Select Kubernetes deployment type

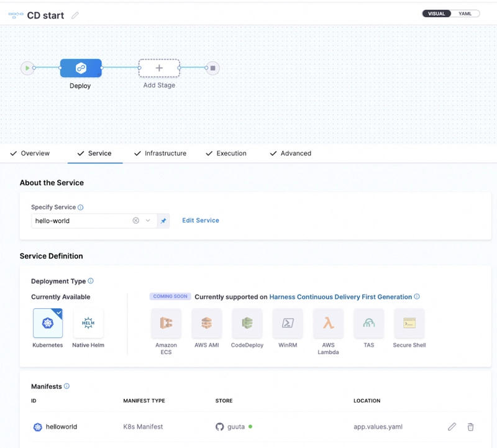tap(48, 323)
